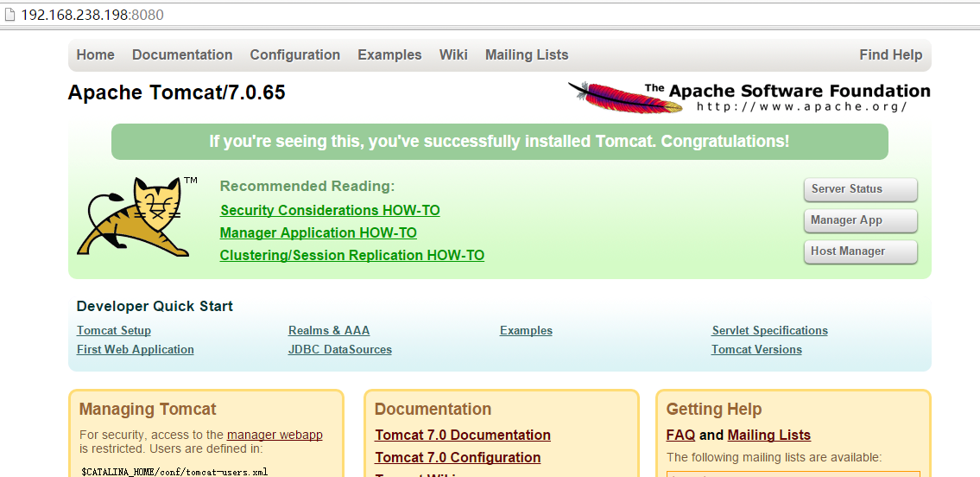
Task: Click 'The following mailing lists are available' text
Action: pos(775,458)
